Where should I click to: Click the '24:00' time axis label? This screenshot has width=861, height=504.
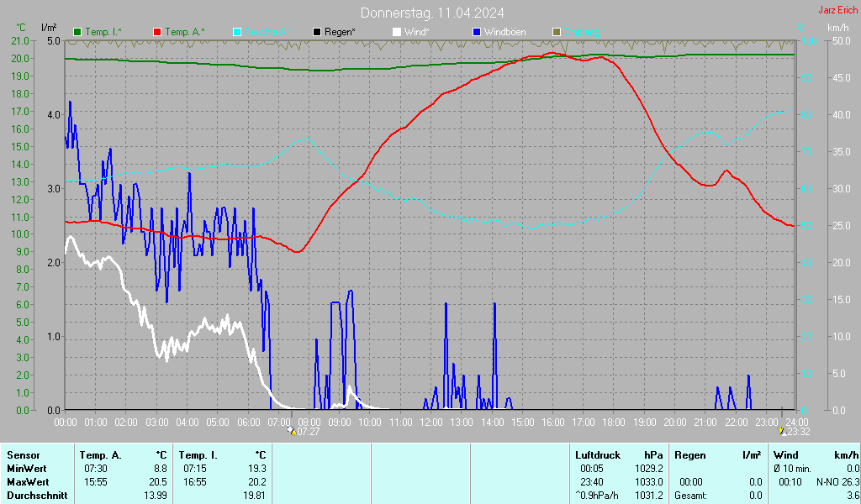click(797, 423)
